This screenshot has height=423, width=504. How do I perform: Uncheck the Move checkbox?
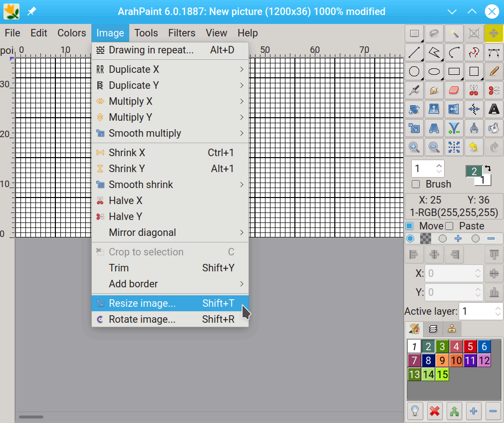coord(409,226)
